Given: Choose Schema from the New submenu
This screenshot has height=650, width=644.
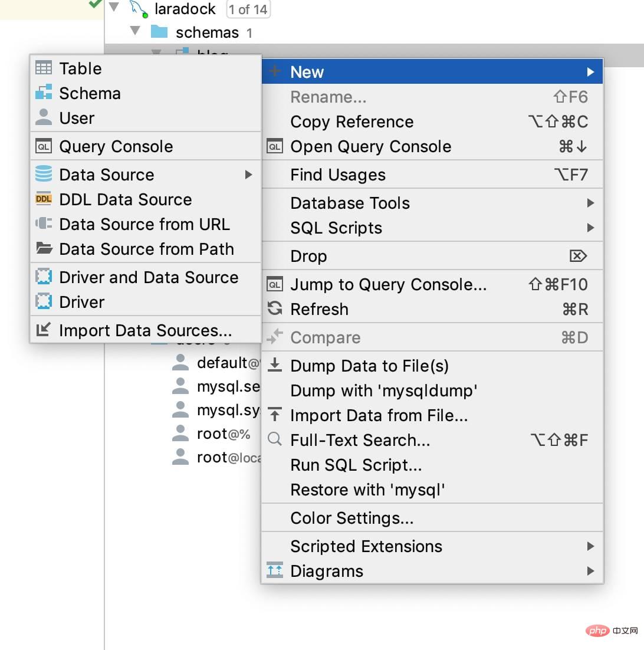Looking at the screenshot, I should pos(146,93).
